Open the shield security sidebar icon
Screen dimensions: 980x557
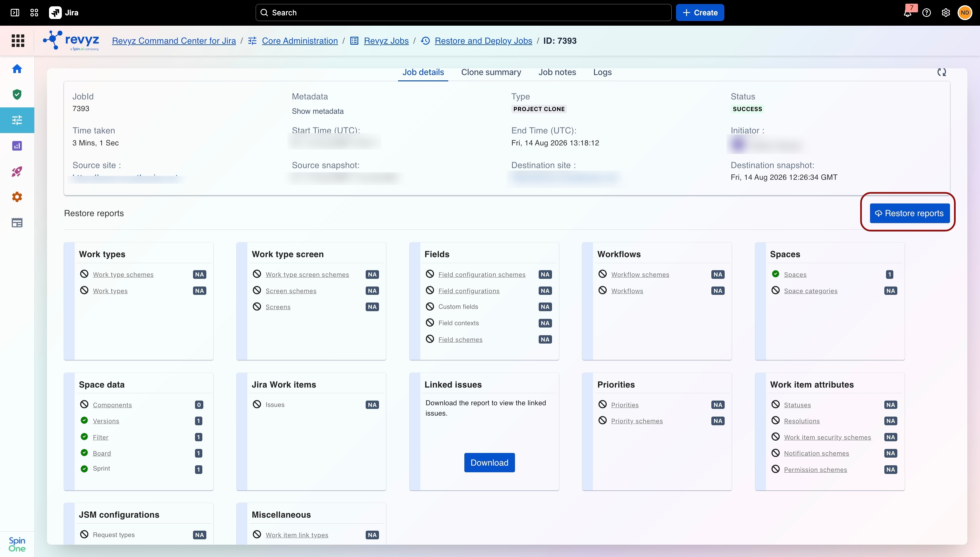(x=17, y=94)
